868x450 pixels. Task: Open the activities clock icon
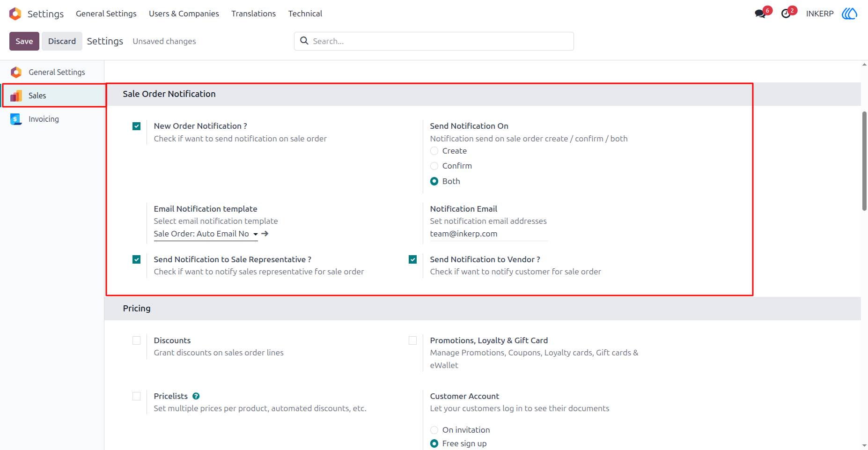[x=786, y=14]
